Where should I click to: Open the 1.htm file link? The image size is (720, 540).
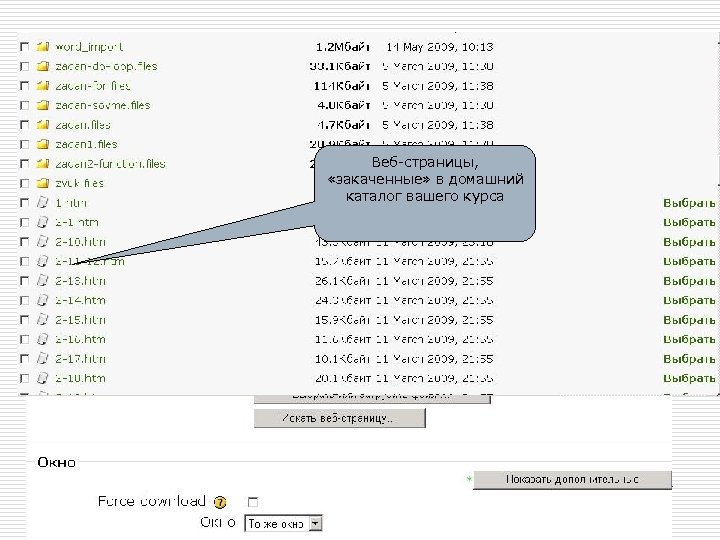(x=71, y=203)
